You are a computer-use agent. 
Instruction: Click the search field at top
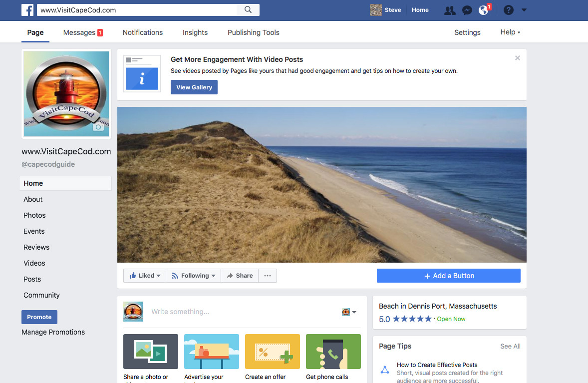137,10
